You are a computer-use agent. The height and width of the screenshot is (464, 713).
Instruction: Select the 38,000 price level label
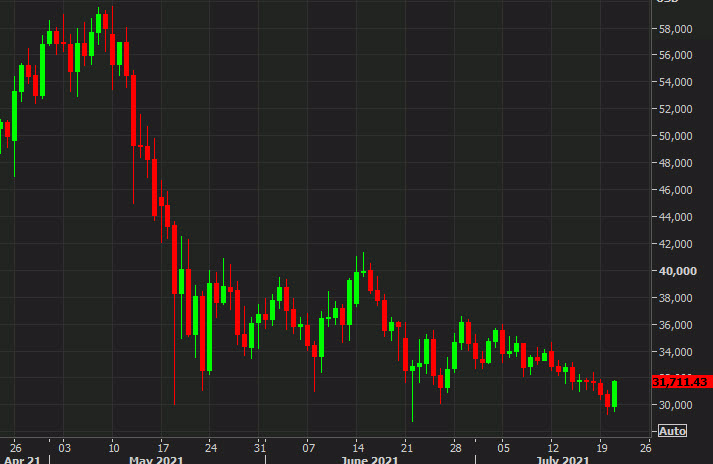(675, 298)
